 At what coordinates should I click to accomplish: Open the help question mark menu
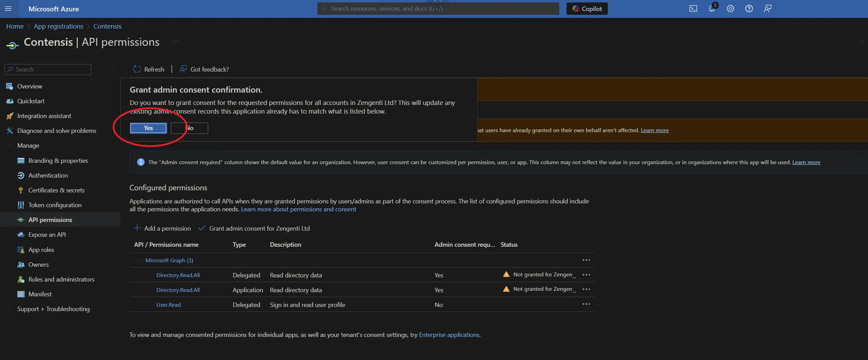749,9
